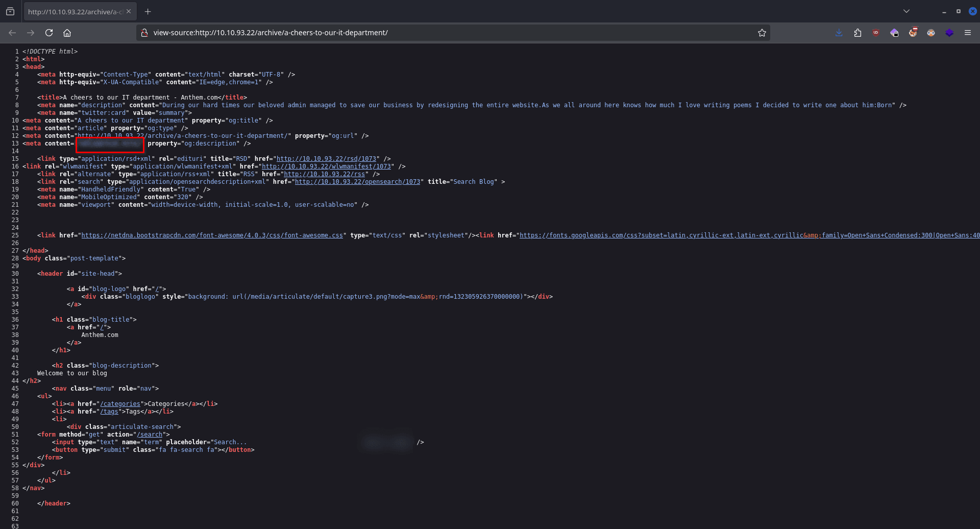Open the hamburger application menu
The width and height of the screenshot is (980, 529).
point(967,33)
